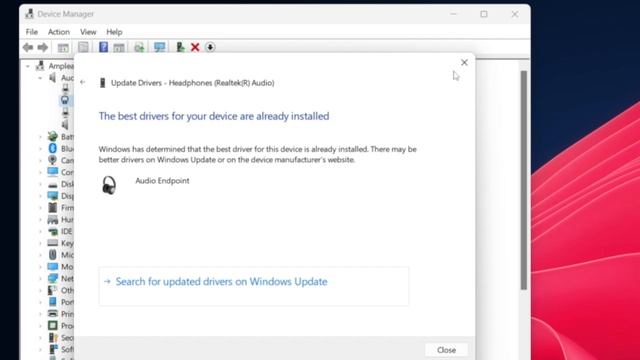The width and height of the screenshot is (640, 360).
Task: Click the monitor Scan for hardware changes icon
Action: click(160, 47)
